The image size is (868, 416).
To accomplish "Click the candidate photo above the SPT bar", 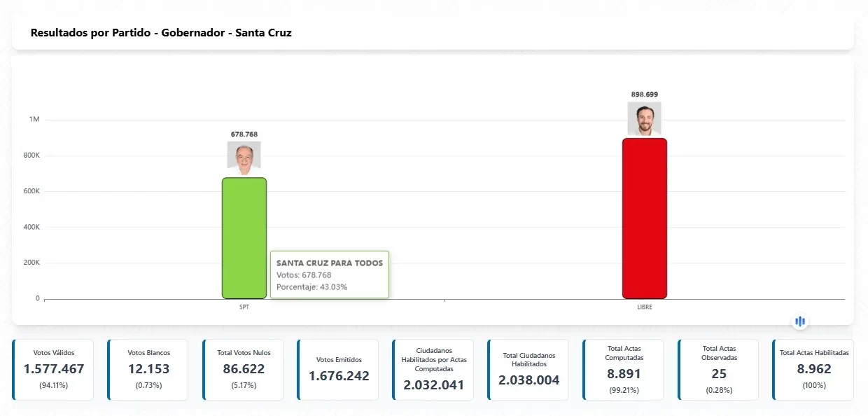I will 244,155.
